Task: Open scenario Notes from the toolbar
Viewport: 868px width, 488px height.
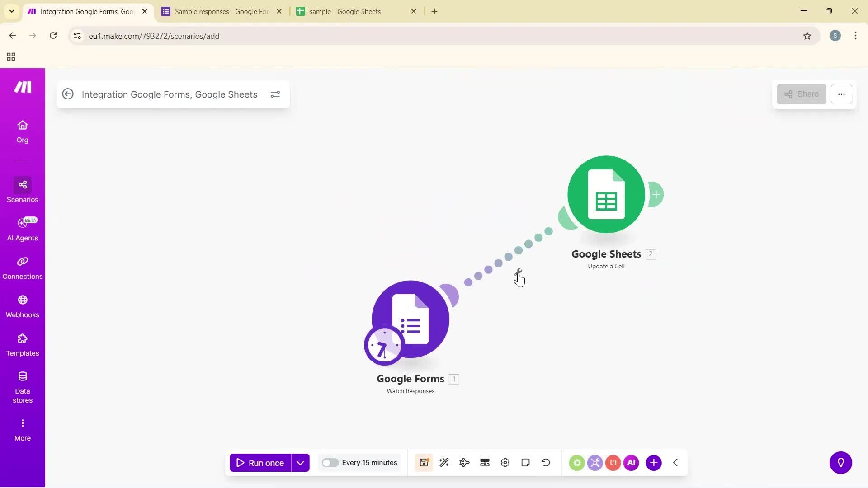Action: point(525,462)
